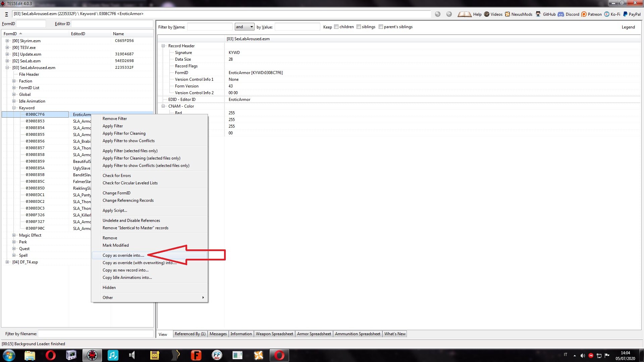Viewport: 644px width, 362px height.
Task: Open the hamburger main menu icon
Action: coord(6,14)
